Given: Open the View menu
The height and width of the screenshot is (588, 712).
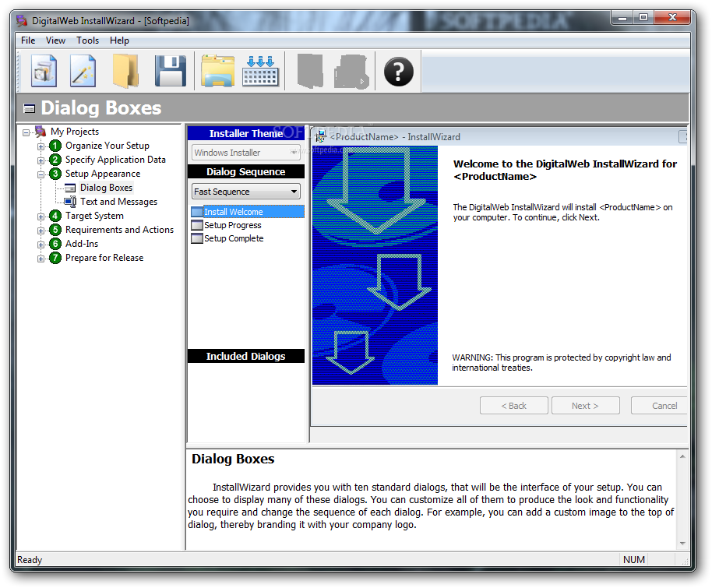Looking at the screenshot, I should pyautogui.click(x=55, y=40).
